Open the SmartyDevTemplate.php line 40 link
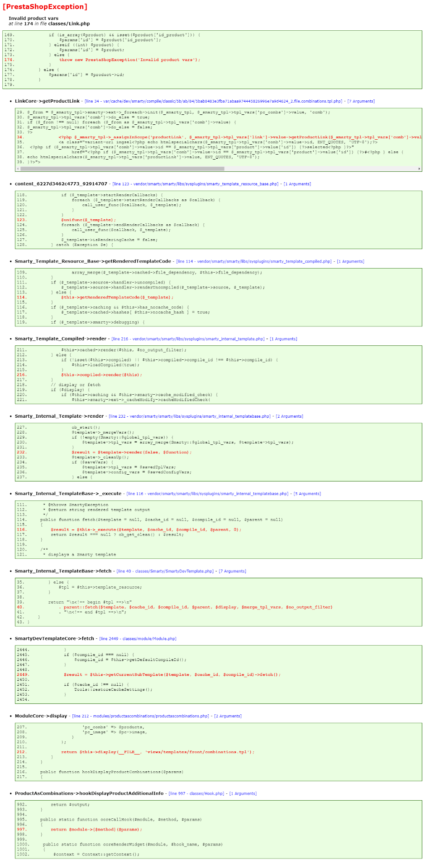Image resolution: width=425 pixels, height=868 pixels. pyautogui.click(x=165, y=571)
